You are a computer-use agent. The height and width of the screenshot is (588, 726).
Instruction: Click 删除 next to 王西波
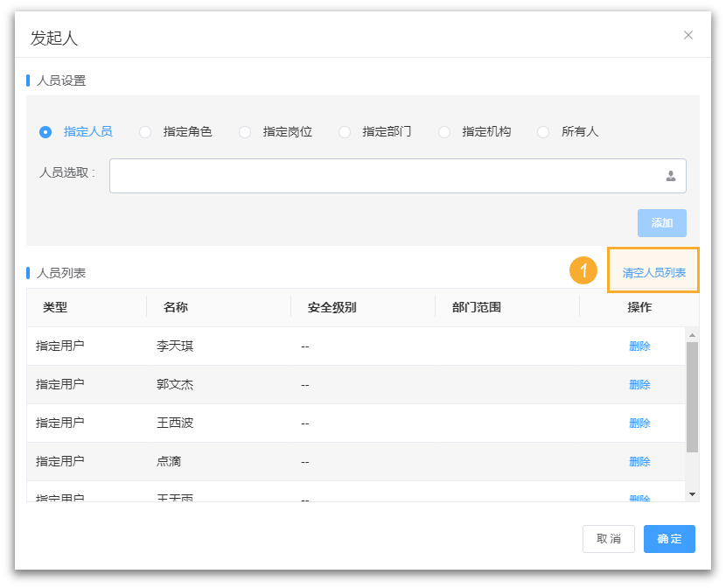tap(639, 423)
